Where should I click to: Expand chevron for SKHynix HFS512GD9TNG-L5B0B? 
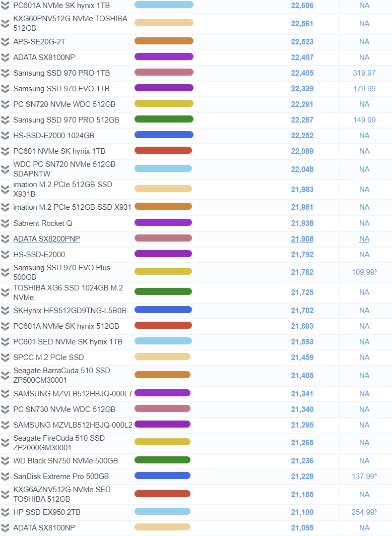tap(5, 311)
